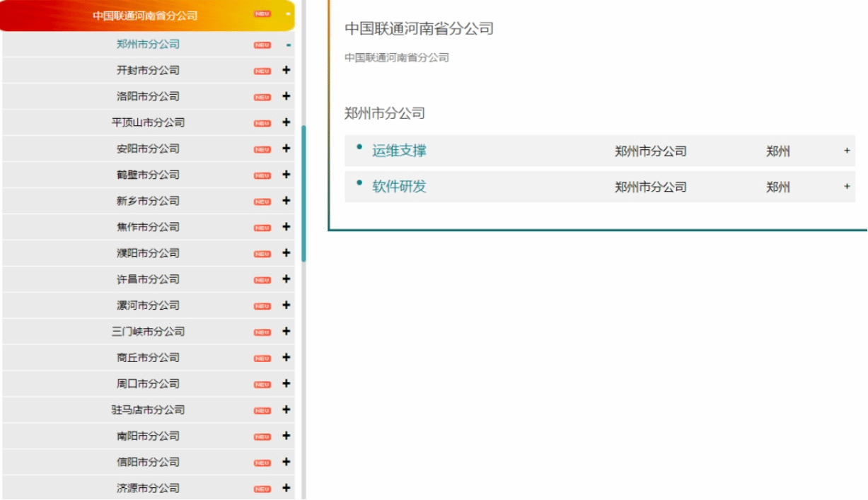Expand the 软件研发 row plus sign
Viewport: 868px width, 500px height.
coord(847,187)
